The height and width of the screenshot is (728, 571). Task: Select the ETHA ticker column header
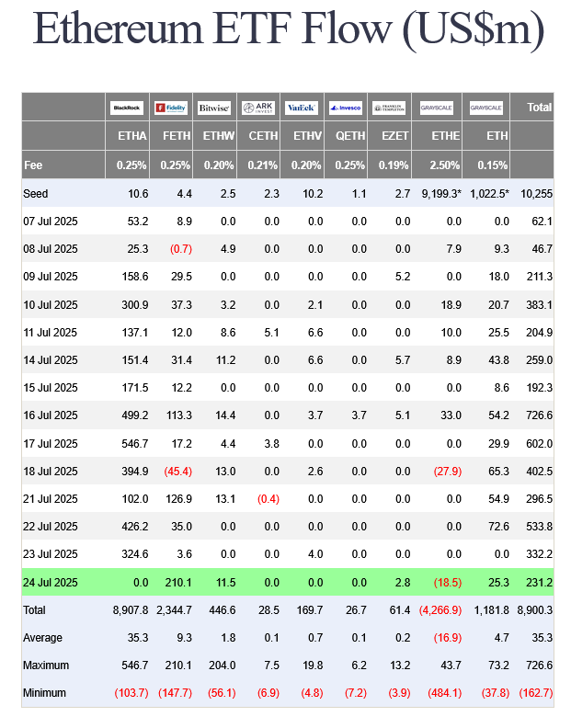point(131,136)
